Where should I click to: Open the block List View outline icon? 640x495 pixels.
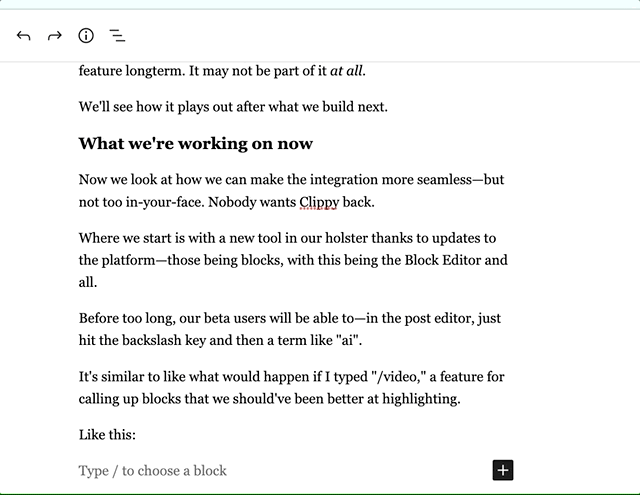coord(118,36)
